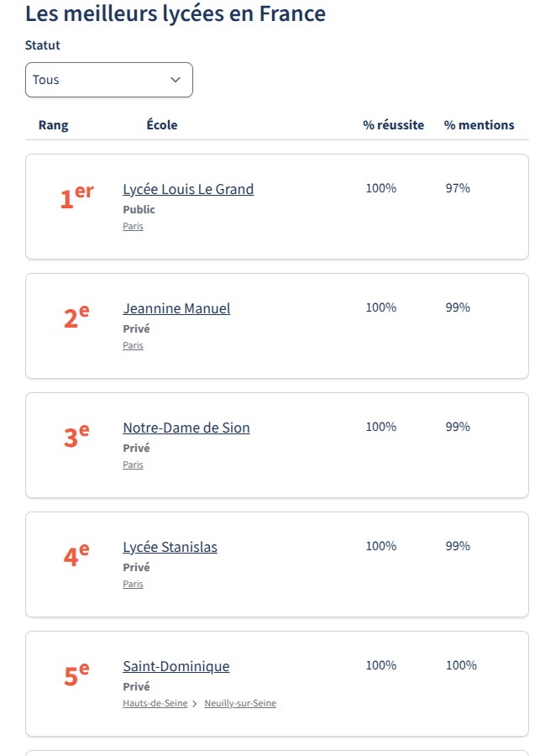Click the % mentions column header
This screenshot has height=756, width=545.
[x=479, y=125]
